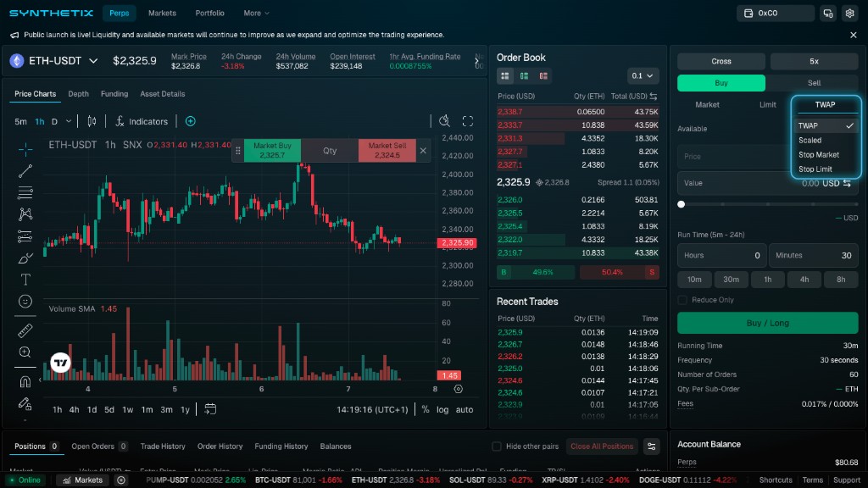Choose Scaled from order type list
The height and width of the screenshot is (488, 868).
pyautogui.click(x=810, y=141)
